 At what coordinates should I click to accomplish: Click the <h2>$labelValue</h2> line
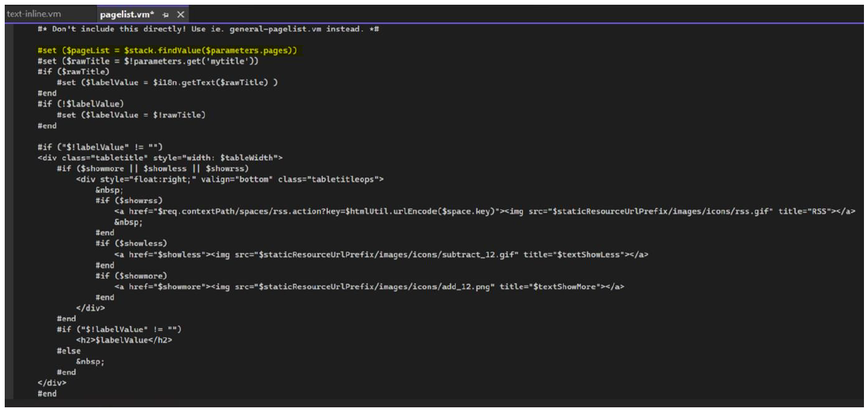[x=124, y=340]
